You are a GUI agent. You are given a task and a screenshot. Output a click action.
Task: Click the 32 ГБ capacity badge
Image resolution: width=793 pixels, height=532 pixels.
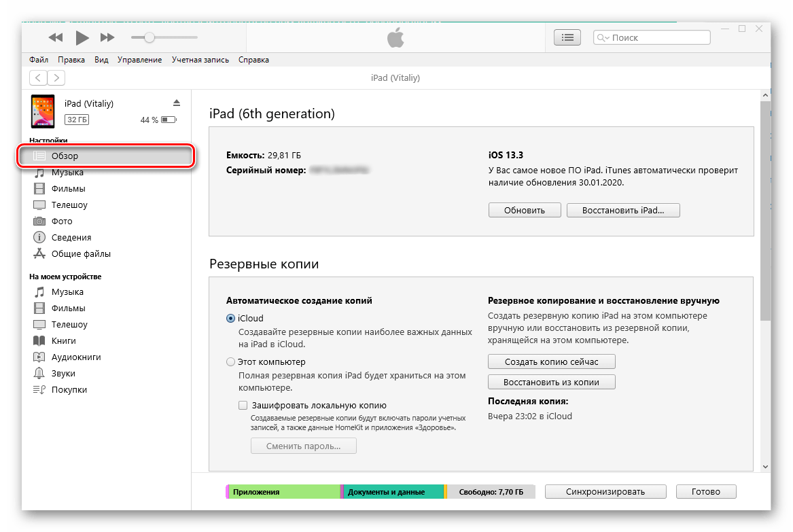tap(77, 120)
